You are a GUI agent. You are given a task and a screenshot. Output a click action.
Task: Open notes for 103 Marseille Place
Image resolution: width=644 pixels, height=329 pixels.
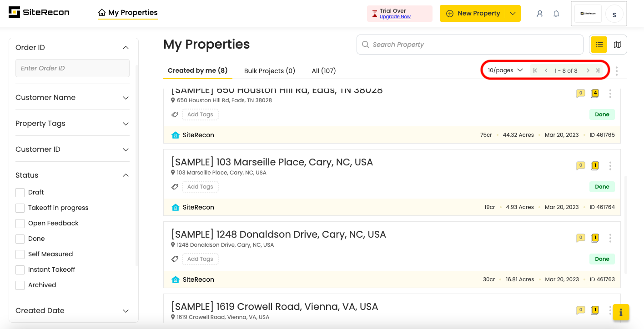pos(580,166)
